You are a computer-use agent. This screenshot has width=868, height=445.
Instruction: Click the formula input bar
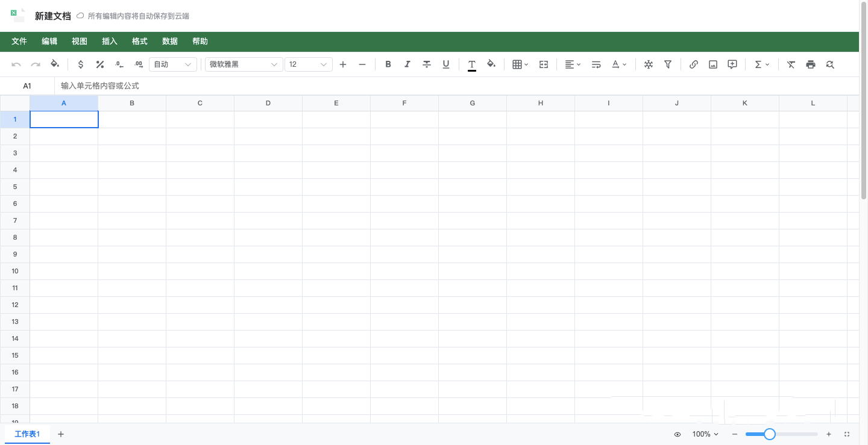point(456,86)
